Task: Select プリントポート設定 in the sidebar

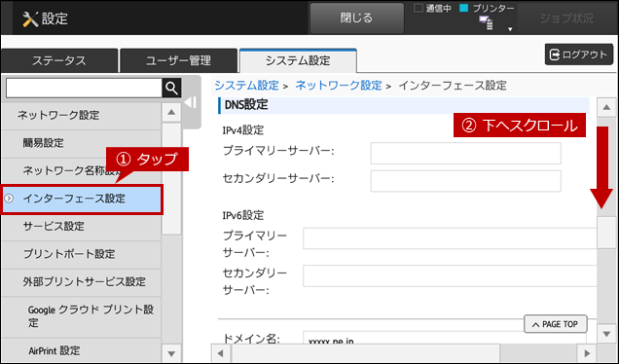Action: pos(82,254)
